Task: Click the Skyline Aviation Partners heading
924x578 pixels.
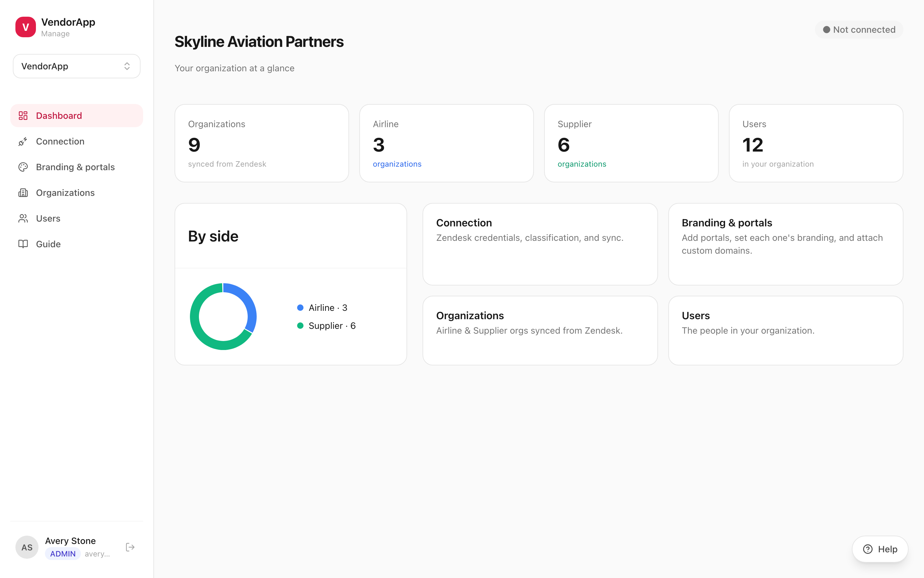Action: 259,42
